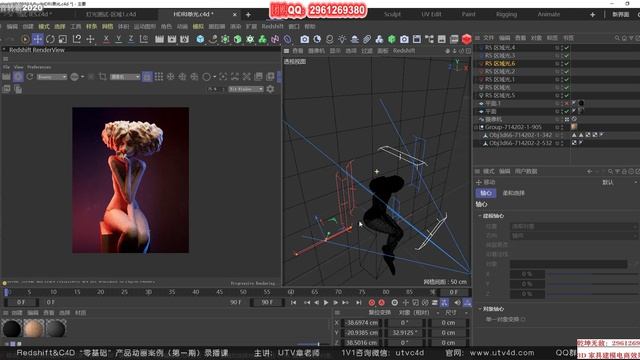Select 轴心 tab in attribute manager
Screen dimensions: 640x360
click(485, 193)
